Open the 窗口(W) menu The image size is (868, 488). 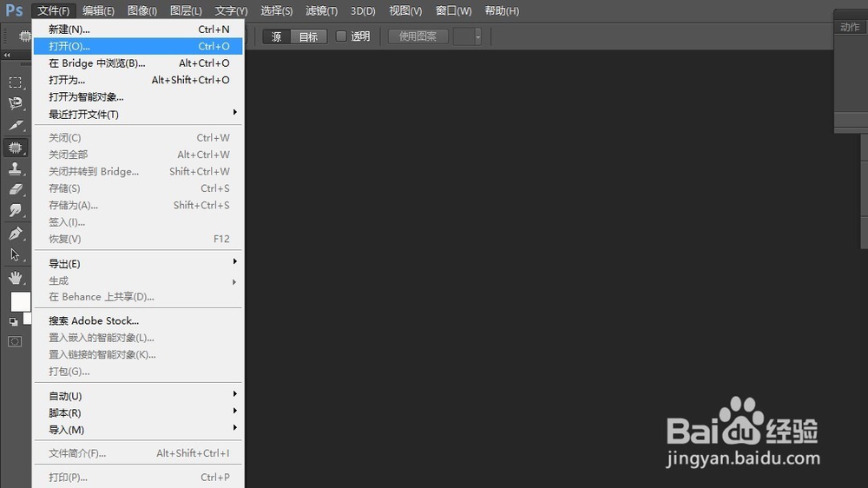(453, 10)
